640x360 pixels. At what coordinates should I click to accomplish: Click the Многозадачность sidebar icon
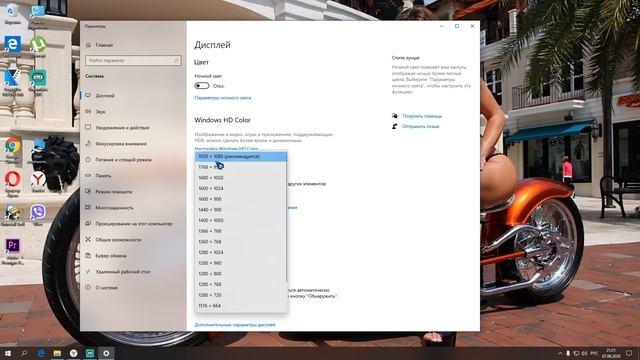88,207
